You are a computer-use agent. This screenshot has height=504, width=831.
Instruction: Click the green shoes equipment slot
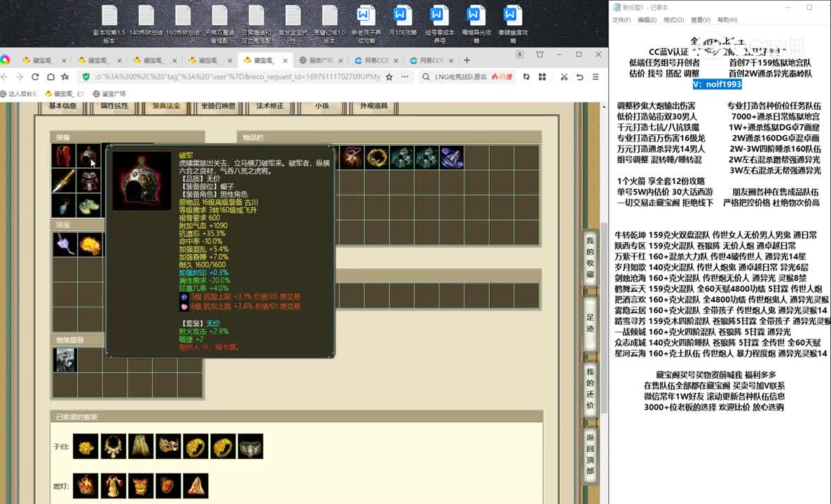pyautogui.click(x=89, y=205)
